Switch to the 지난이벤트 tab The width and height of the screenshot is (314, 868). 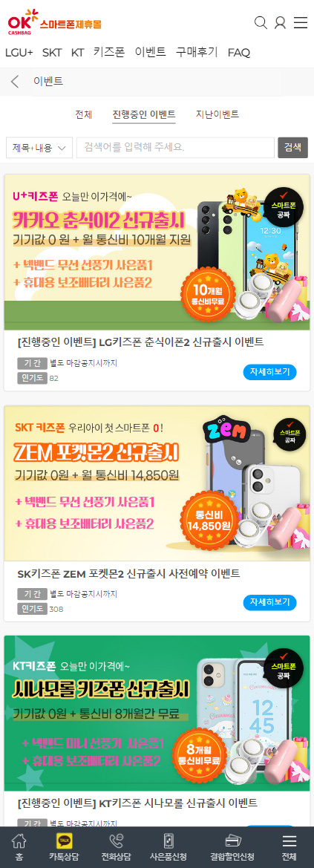[x=217, y=114]
